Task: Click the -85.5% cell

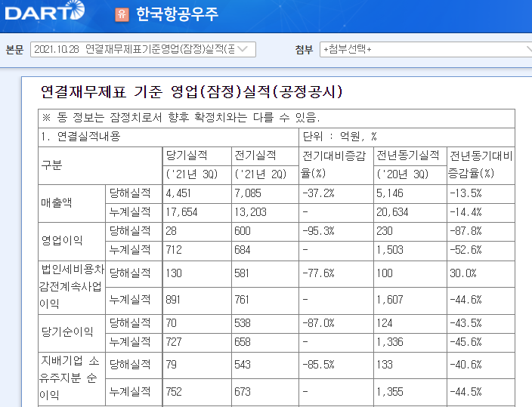Action: 336,365
